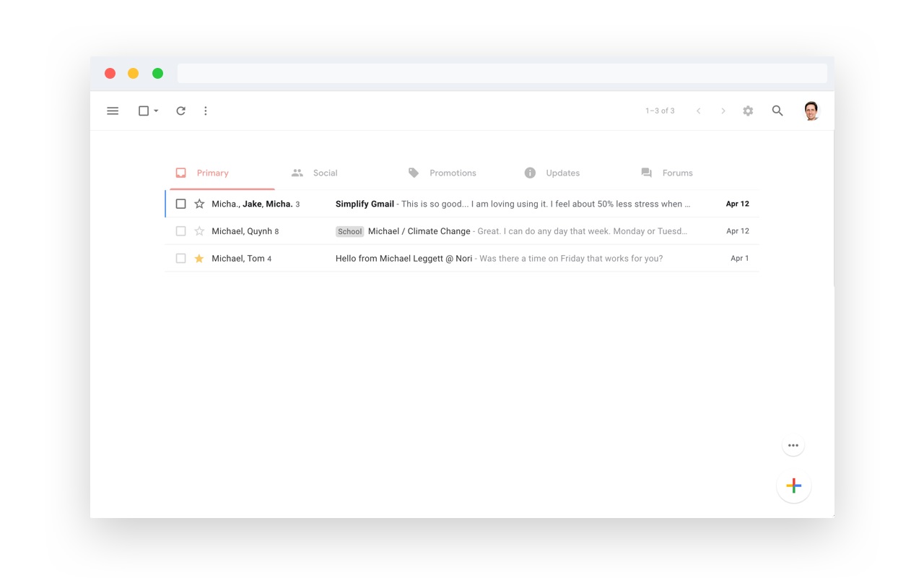Compose new mail with colorful plus button
Viewport: 924px width, 578px height.
[794, 486]
